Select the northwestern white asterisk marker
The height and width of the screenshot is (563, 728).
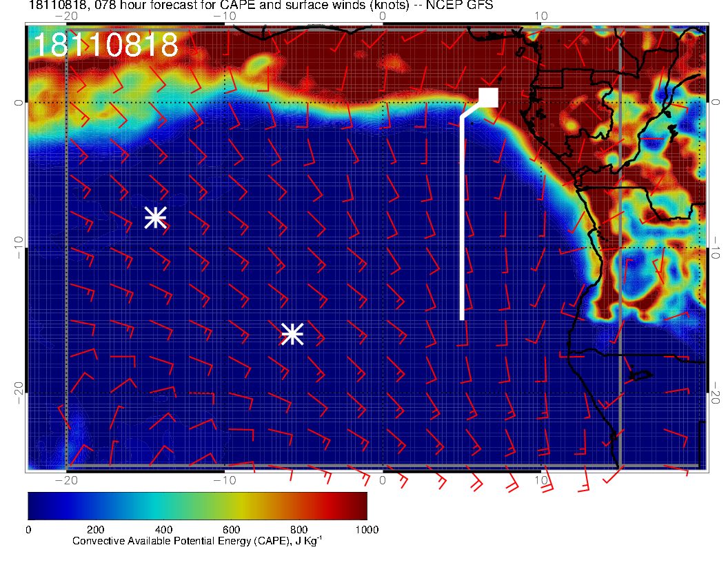click(155, 217)
